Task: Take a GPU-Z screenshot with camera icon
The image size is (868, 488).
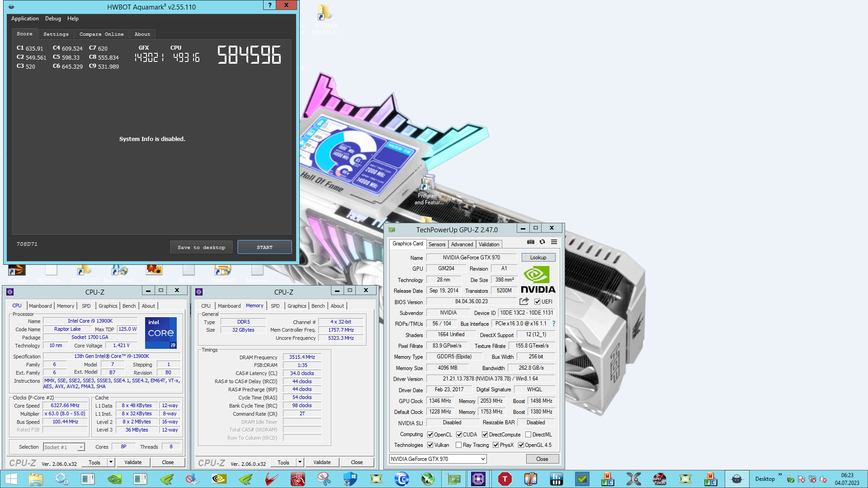Action: pos(531,242)
